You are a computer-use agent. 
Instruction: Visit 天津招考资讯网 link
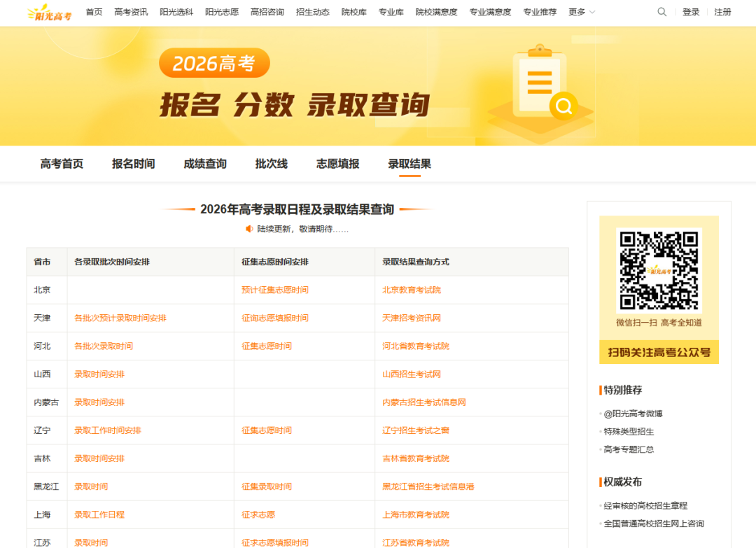pos(412,318)
